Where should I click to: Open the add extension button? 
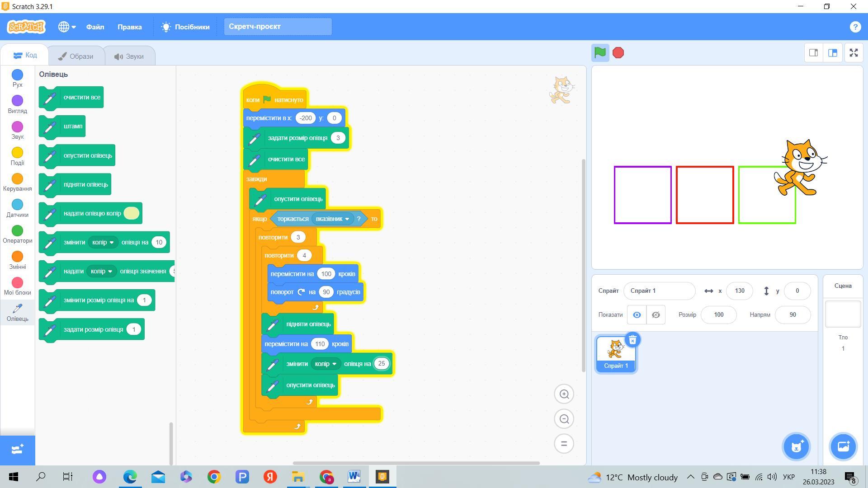(17, 450)
